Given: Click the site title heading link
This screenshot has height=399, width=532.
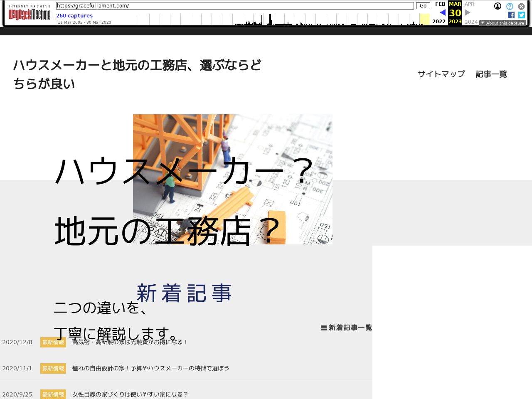Looking at the screenshot, I should click(137, 74).
